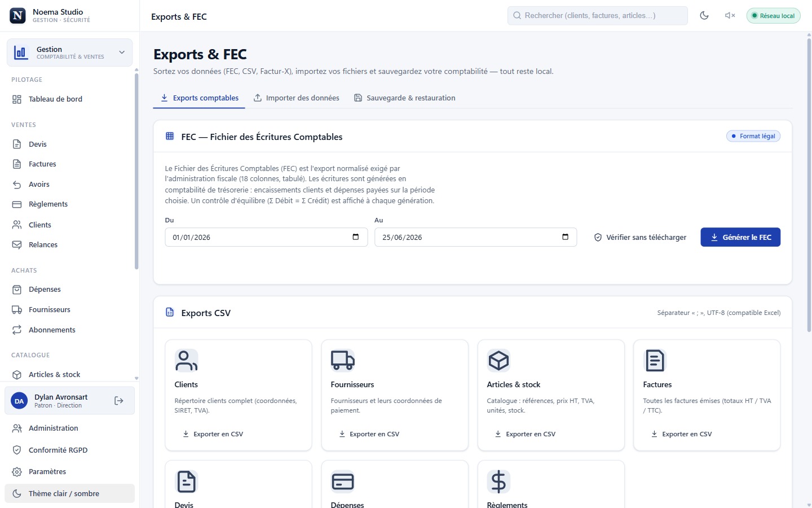Viewport: 812px width, 508px height.
Task: Click the Avoirs undo arrow icon
Action: pyautogui.click(x=17, y=185)
